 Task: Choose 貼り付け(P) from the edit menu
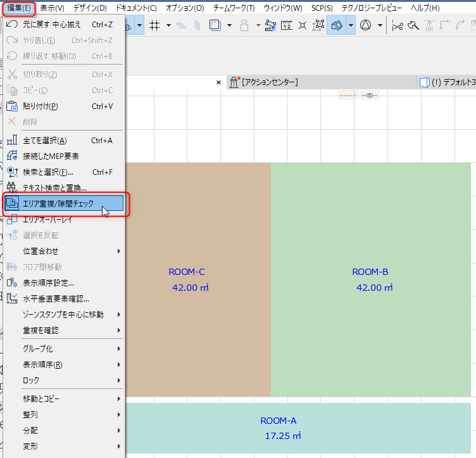[64, 106]
